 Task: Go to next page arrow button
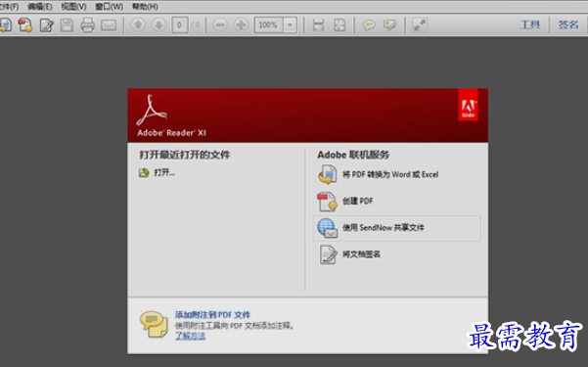pos(158,25)
